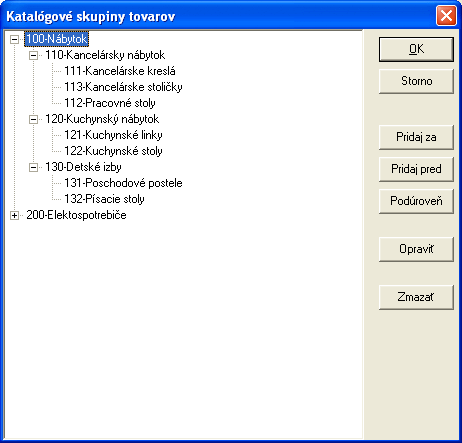The image size is (462, 443).
Task: Delete selected group with Zmazať
Action: tap(416, 297)
